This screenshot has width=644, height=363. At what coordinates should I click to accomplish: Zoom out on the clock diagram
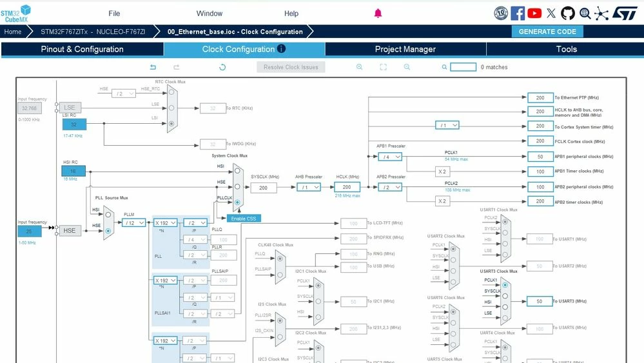click(x=407, y=67)
